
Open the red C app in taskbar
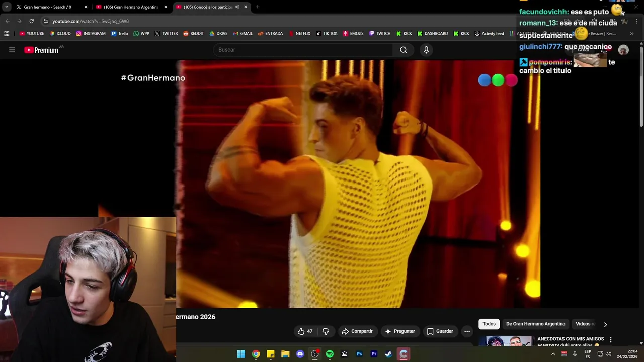403,354
